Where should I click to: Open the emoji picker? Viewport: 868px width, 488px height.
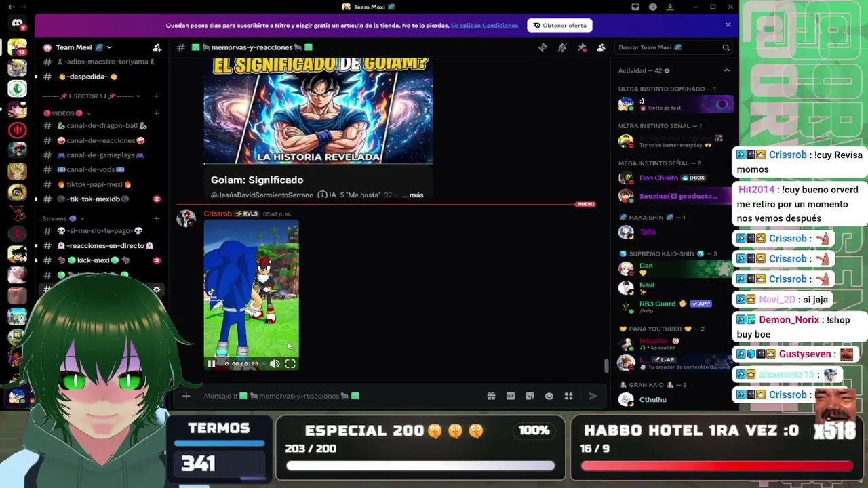[549, 396]
